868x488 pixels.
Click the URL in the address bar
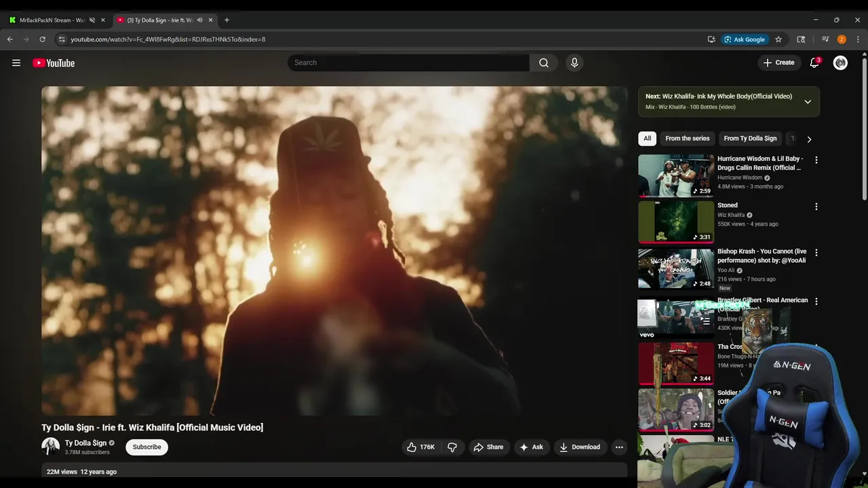coord(168,39)
